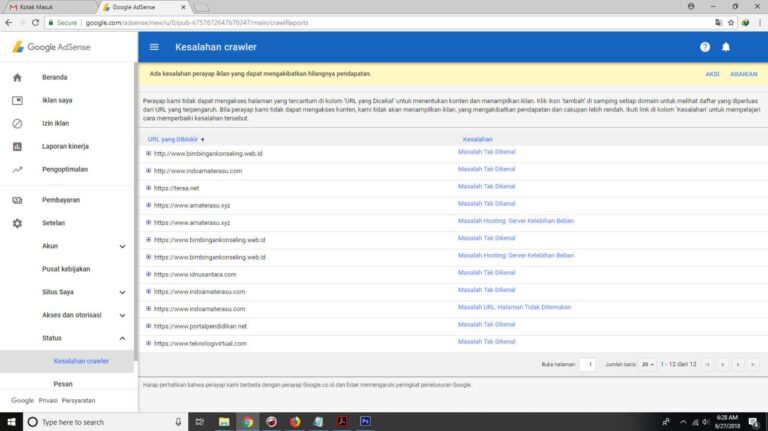Open Server Kelebihan Beban link for amaterasu.xyz
The image size is (768, 431).
516,221
